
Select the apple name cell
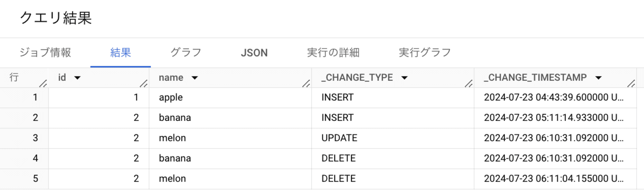click(230, 97)
